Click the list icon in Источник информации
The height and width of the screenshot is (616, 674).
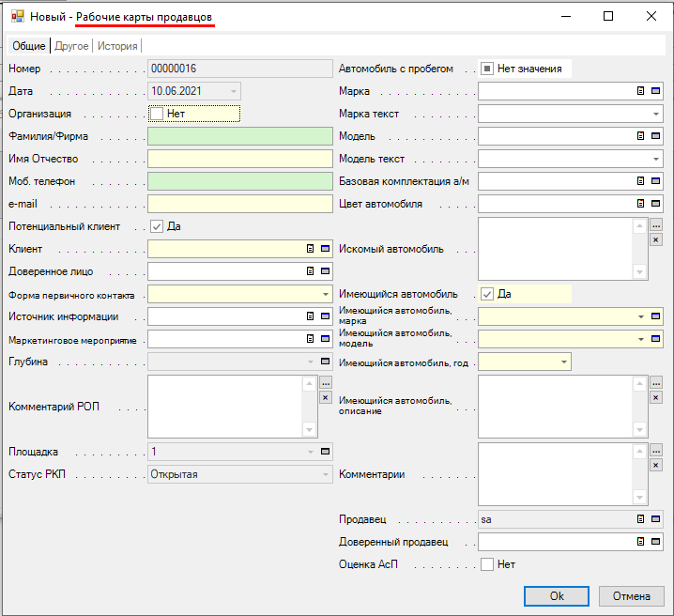click(311, 316)
